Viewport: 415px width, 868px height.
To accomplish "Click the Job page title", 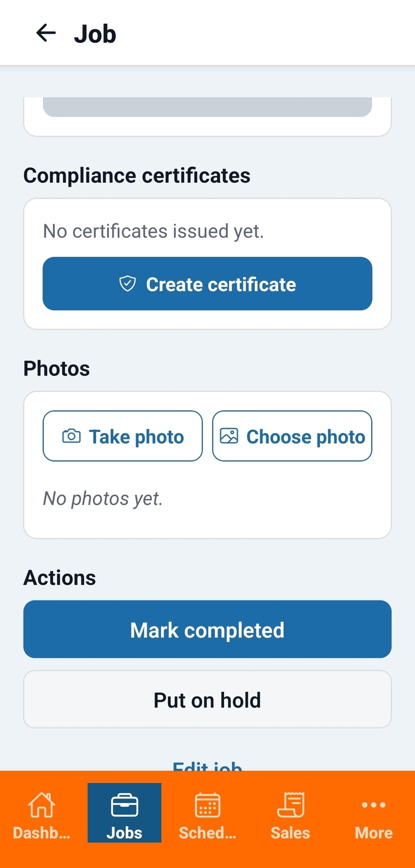I will point(95,34).
